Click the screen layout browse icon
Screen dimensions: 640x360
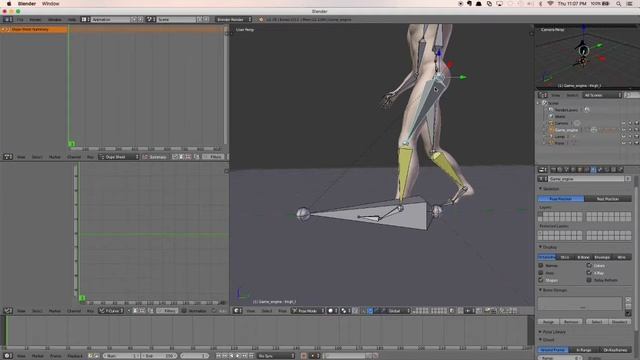tap(85, 20)
